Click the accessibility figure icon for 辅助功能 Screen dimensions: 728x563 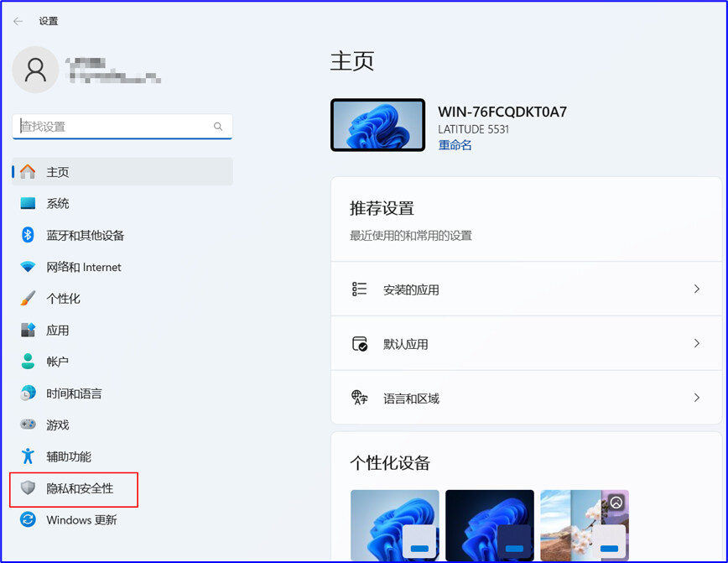click(28, 456)
